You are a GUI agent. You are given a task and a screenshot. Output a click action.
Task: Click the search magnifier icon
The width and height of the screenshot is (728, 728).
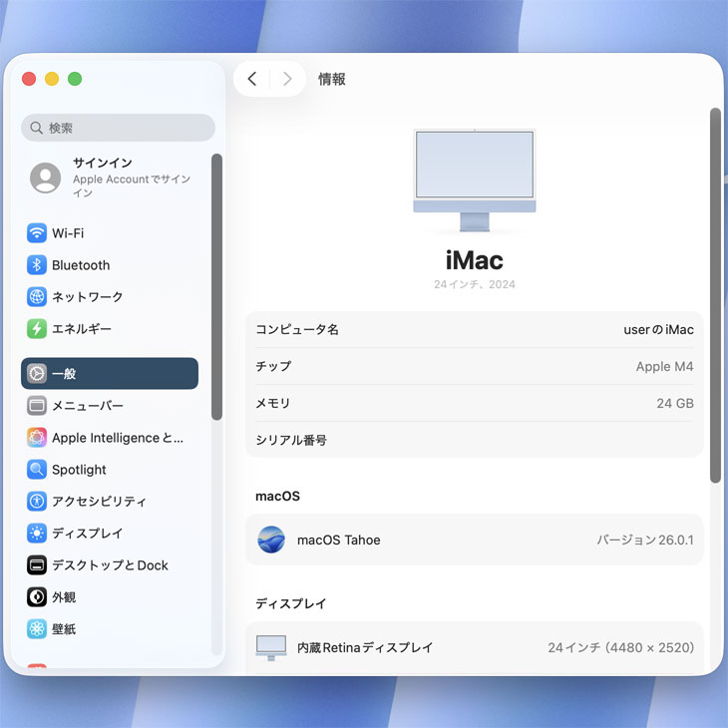tap(36, 128)
